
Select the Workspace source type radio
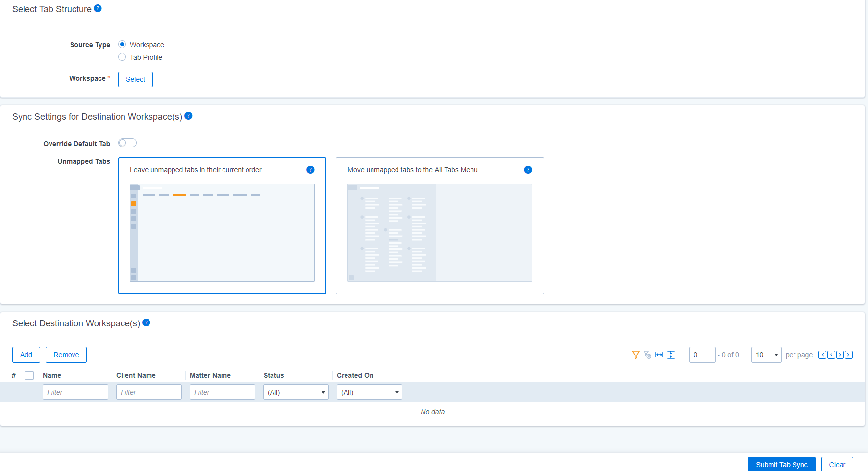[122, 44]
